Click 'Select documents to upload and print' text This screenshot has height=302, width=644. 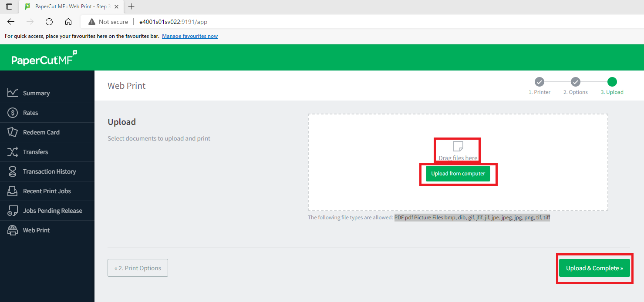point(159,138)
